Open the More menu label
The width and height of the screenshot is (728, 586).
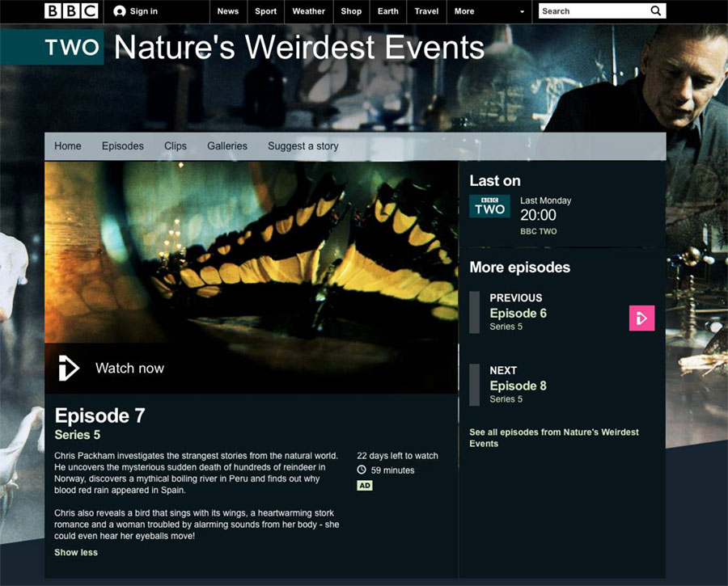[x=464, y=11]
